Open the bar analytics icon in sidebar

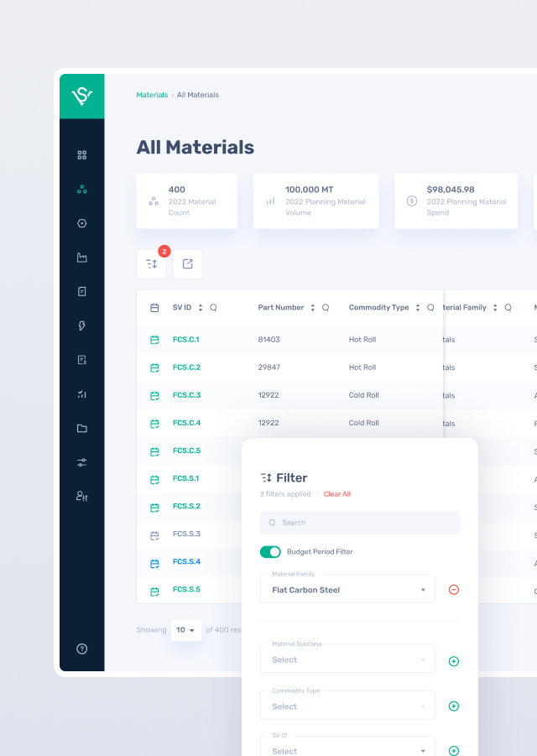[x=82, y=394]
